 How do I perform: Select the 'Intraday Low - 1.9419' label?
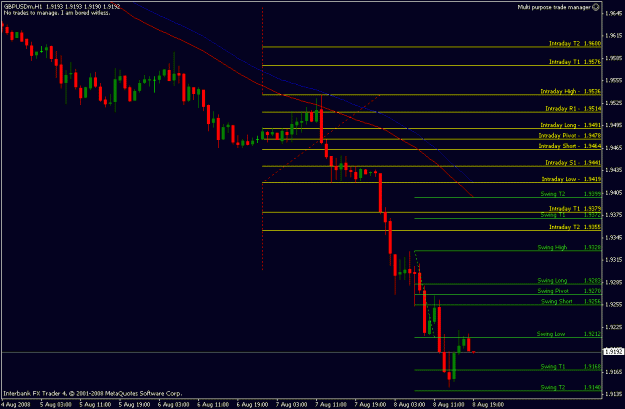tap(571, 179)
